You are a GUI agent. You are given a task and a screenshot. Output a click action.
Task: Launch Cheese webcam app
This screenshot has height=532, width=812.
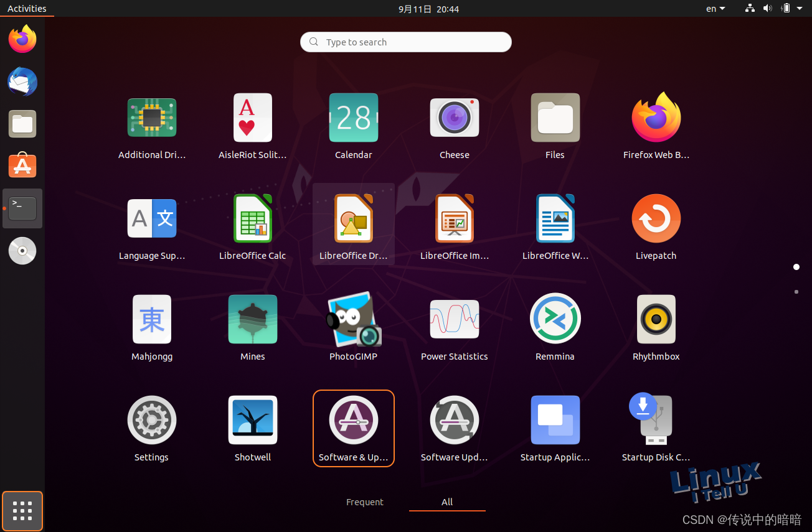point(455,127)
